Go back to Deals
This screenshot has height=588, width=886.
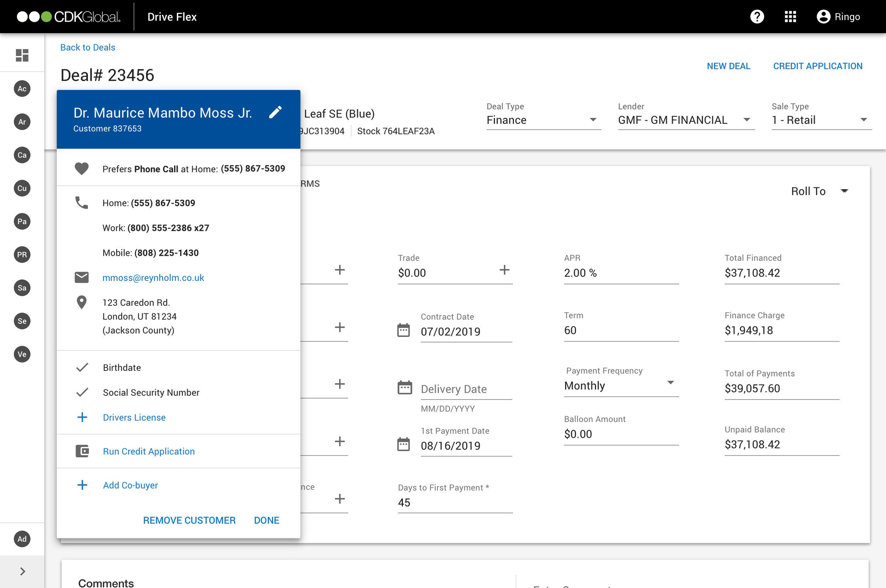[88, 47]
